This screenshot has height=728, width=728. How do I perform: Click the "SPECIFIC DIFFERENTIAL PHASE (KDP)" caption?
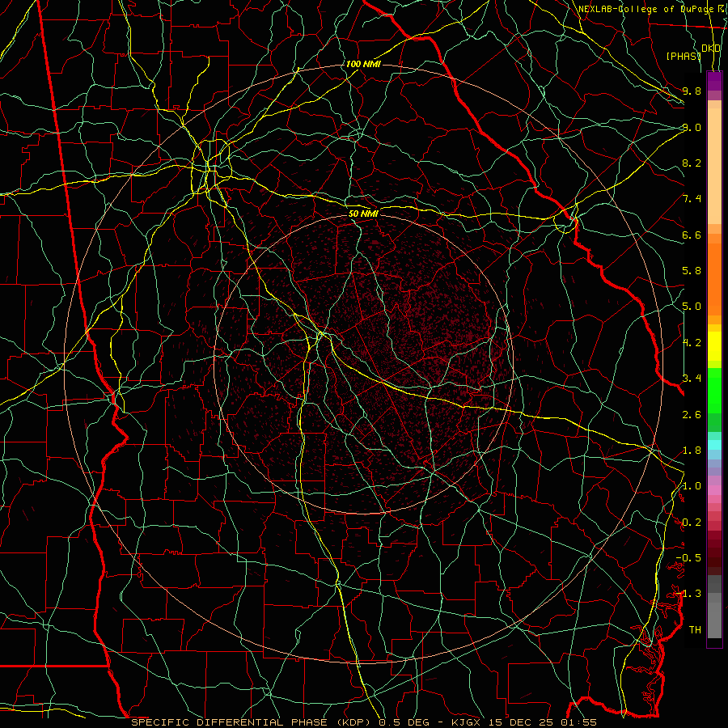click(x=252, y=722)
